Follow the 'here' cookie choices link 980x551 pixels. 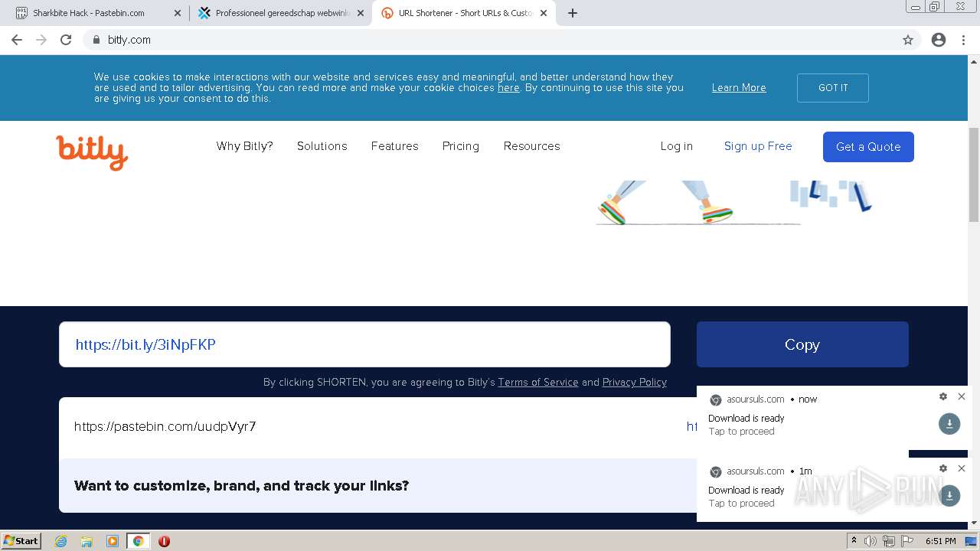tap(508, 88)
